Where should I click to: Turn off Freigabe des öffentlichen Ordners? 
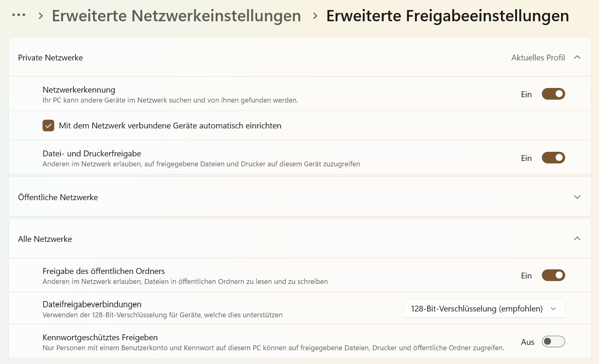point(553,275)
